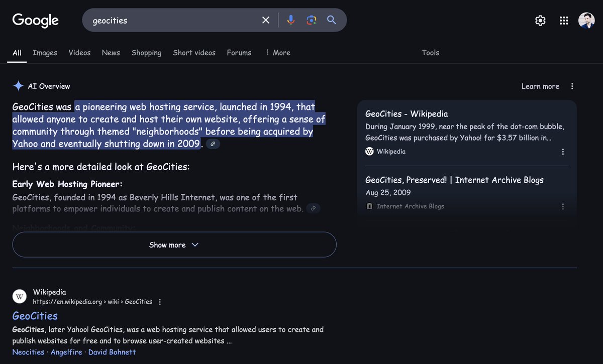Switch to the Forums tab

point(239,53)
